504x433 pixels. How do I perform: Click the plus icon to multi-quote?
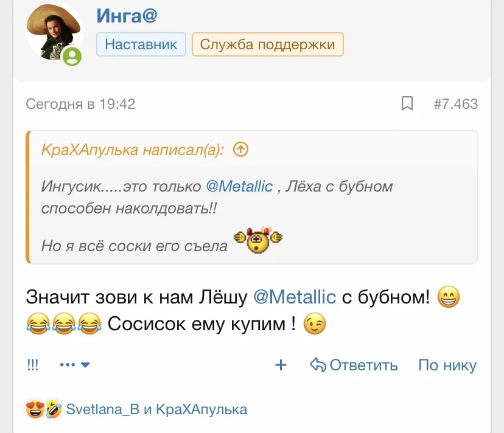(281, 365)
